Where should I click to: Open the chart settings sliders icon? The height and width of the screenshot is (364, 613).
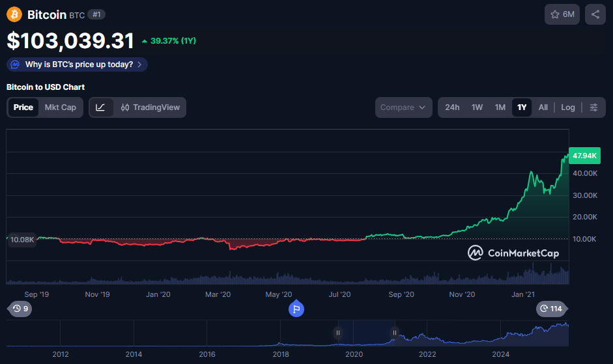coord(593,107)
